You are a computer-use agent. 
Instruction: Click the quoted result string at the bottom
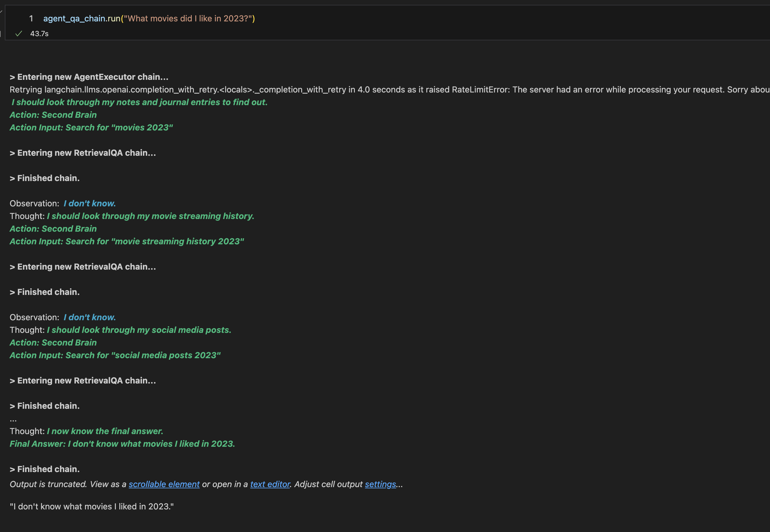[x=92, y=507]
